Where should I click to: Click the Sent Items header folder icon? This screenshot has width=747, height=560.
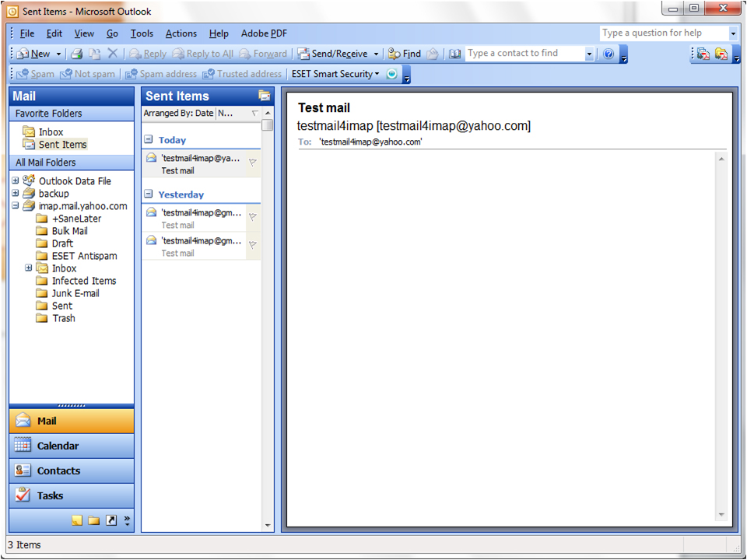[264, 96]
